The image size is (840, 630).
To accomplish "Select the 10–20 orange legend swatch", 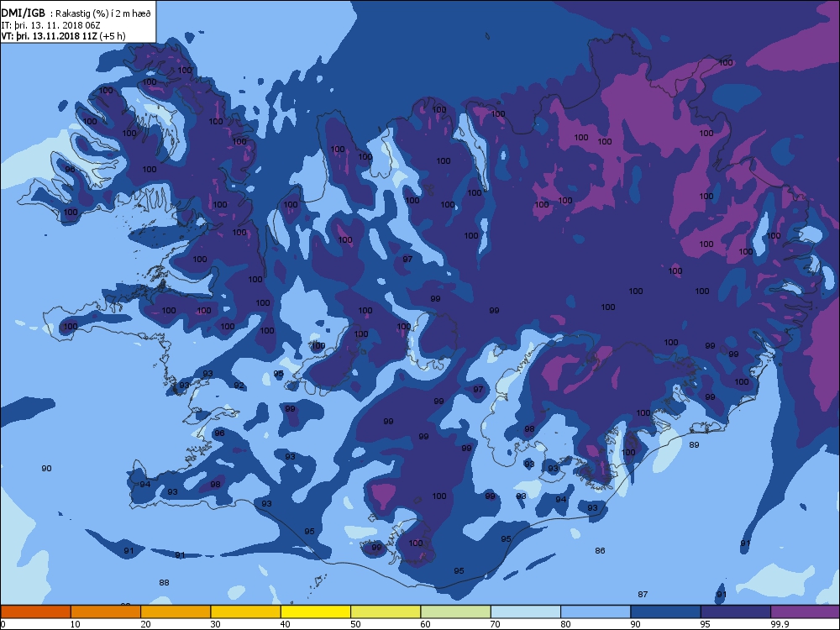I will pyautogui.click(x=106, y=612).
